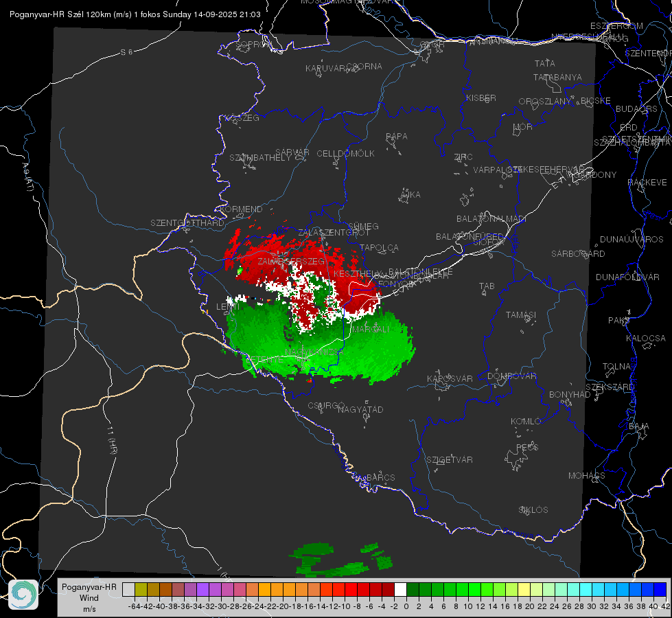672x618 pixels.
Task: Click the SARVAR city label
Action: (x=292, y=152)
